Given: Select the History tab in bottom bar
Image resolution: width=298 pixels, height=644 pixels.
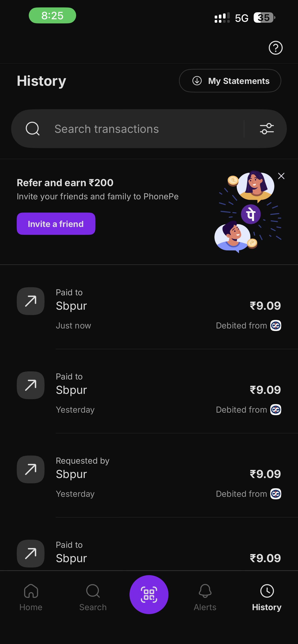Looking at the screenshot, I should 267,597.
